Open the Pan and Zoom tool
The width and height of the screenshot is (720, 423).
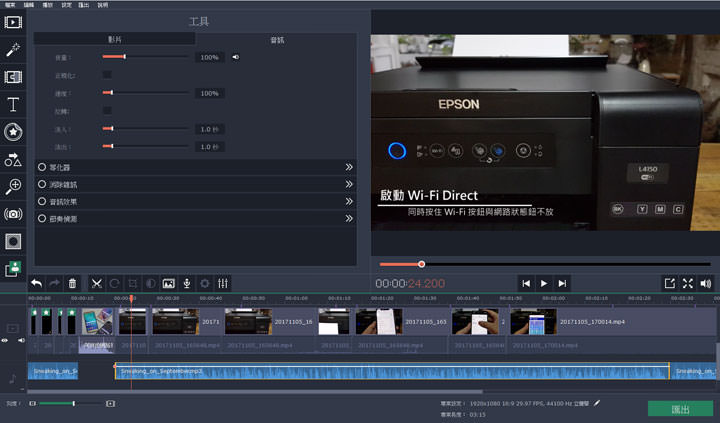(13, 186)
